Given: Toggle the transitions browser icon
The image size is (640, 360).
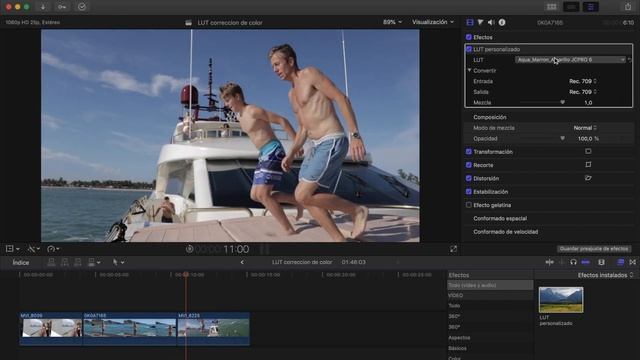Looking at the screenshot, I should click(633, 262).
